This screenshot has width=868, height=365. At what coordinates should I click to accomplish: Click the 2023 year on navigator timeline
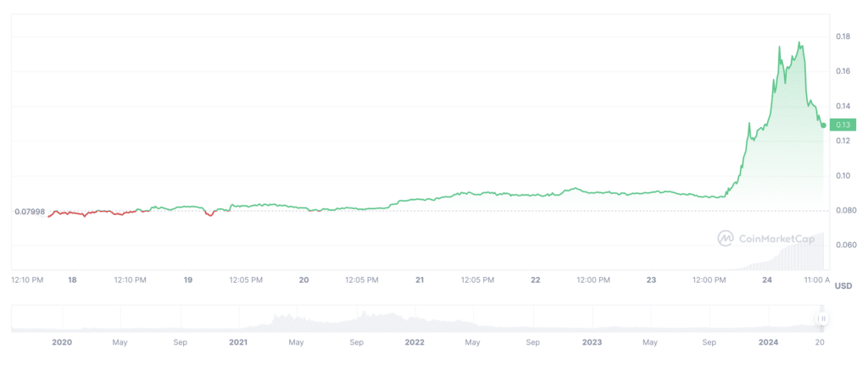pyautogui.click(x=592, y=342)
